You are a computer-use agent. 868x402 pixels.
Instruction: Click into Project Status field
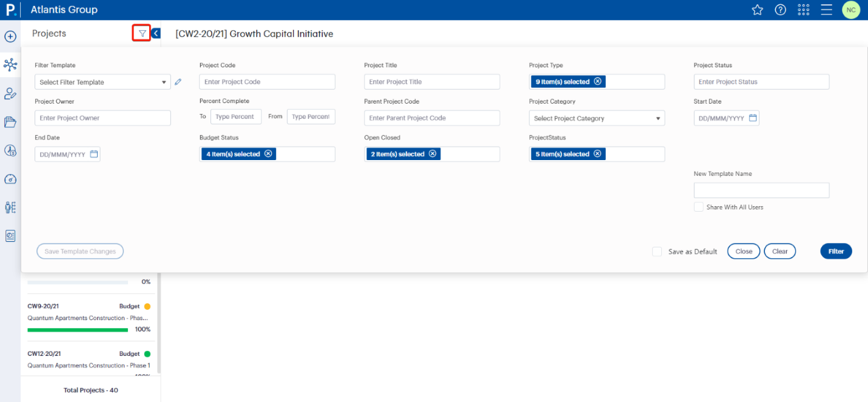761,82
